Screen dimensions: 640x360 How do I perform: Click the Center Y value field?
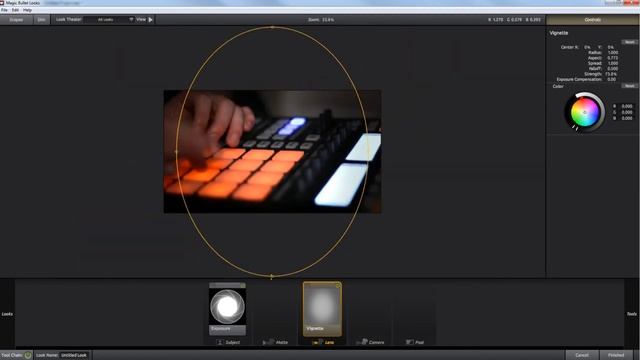click(x=611, y=47)
